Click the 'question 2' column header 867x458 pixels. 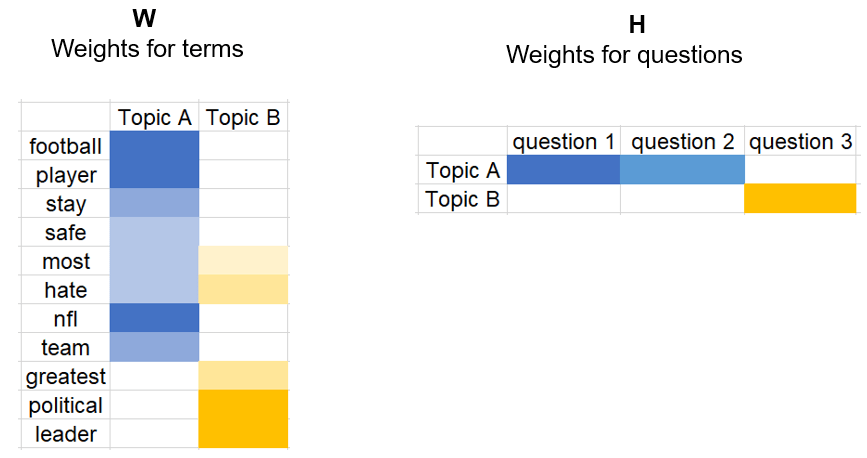pos(682,142)
